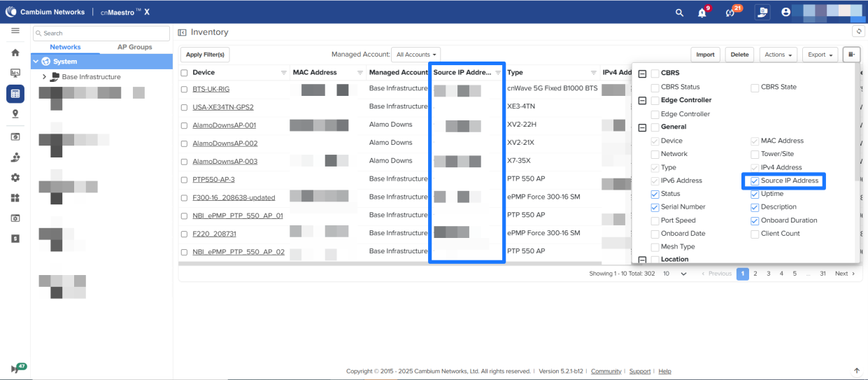Click the scroll to top arrow icon

857,370
